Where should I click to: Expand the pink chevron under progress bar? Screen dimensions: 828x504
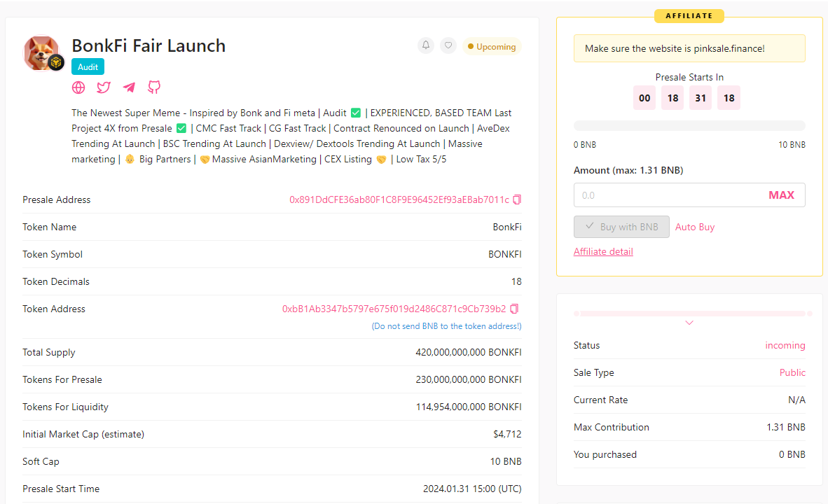[689, 323]
